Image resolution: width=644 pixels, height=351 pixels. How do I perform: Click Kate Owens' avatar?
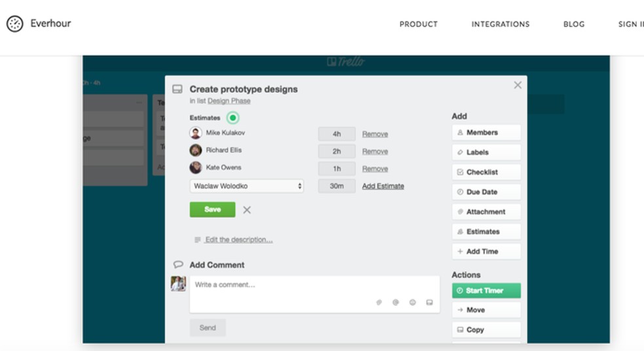click(x=196, y=168)
